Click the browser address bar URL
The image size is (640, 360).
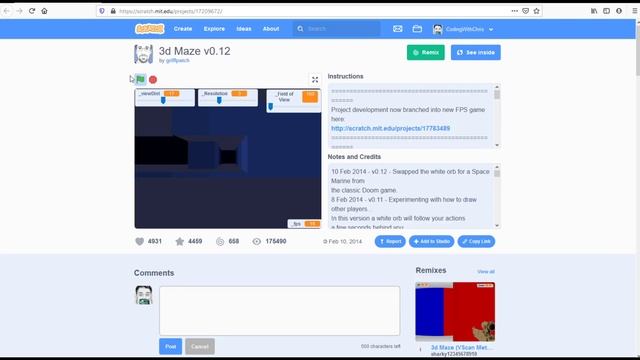(171, 11)
